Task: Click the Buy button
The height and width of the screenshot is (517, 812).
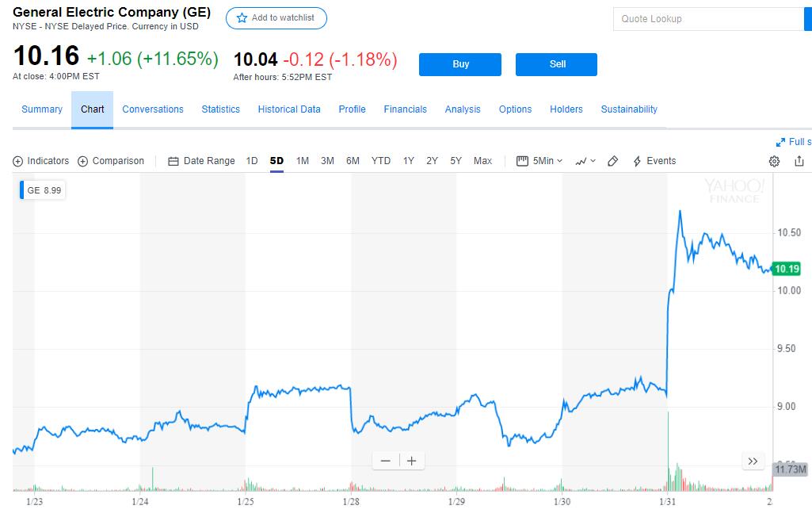Action: [x=459, y=64]
